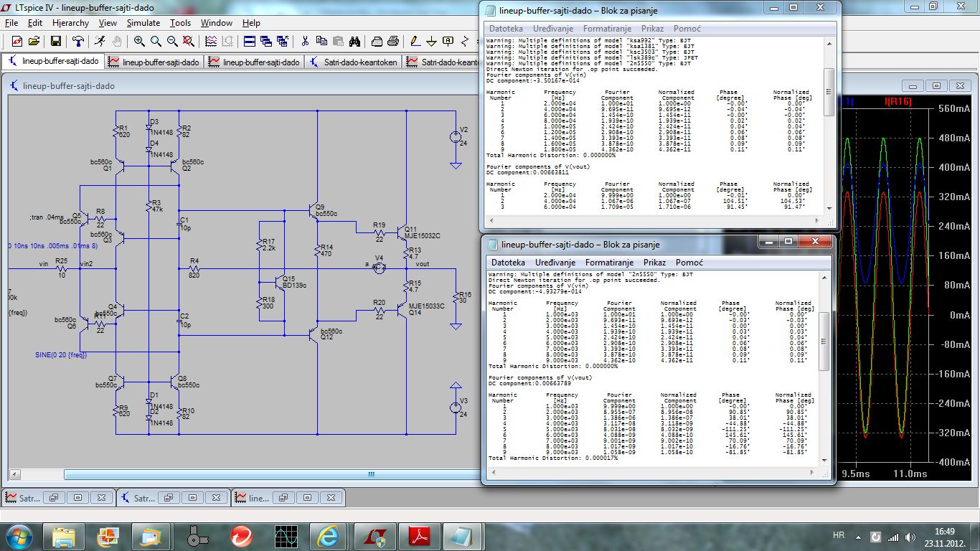Open Formatiranje menu in upper Notepad window
Screen dimensions: 980x551
pyautogui.click(x=607, y=29)
